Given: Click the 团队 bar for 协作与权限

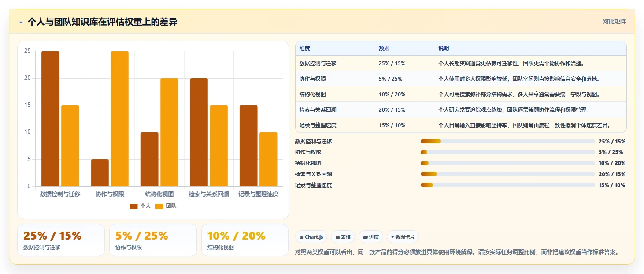Looking at the screenshot, I should pos(120,119).
